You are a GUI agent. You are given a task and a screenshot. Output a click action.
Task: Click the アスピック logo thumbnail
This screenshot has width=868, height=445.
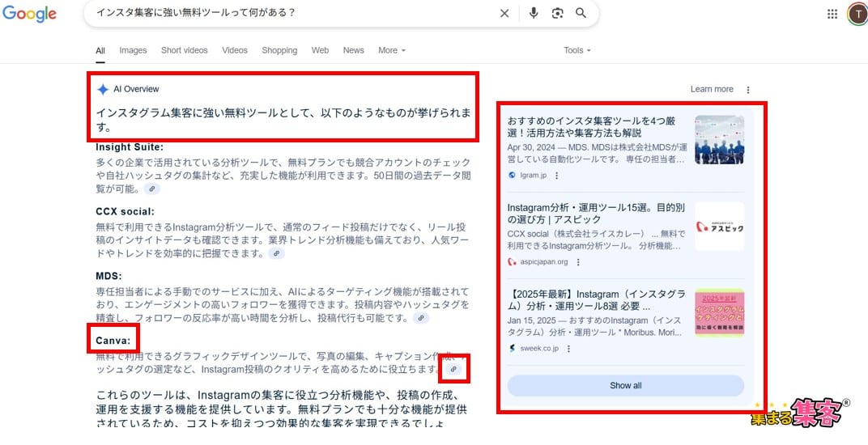(720, 227)
